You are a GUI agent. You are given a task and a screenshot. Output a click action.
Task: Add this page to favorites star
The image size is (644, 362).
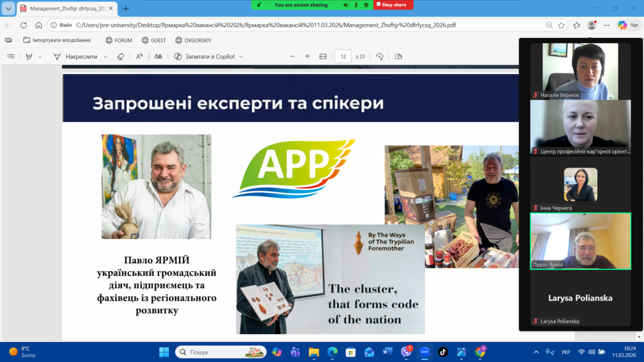[561, 25]
